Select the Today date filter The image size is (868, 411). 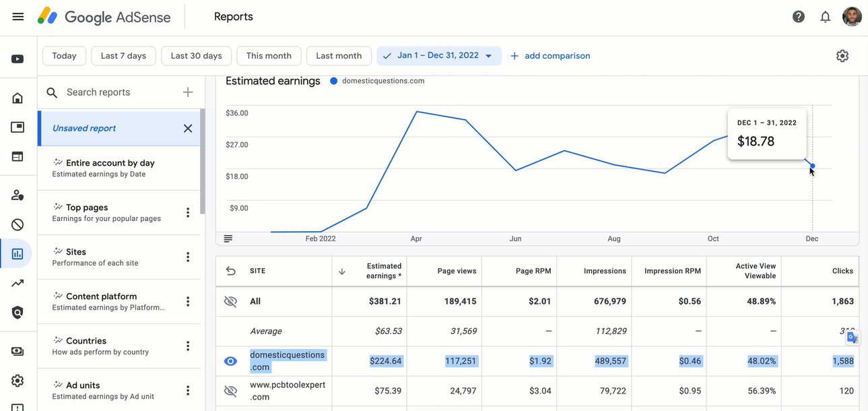tap(65, 56)
